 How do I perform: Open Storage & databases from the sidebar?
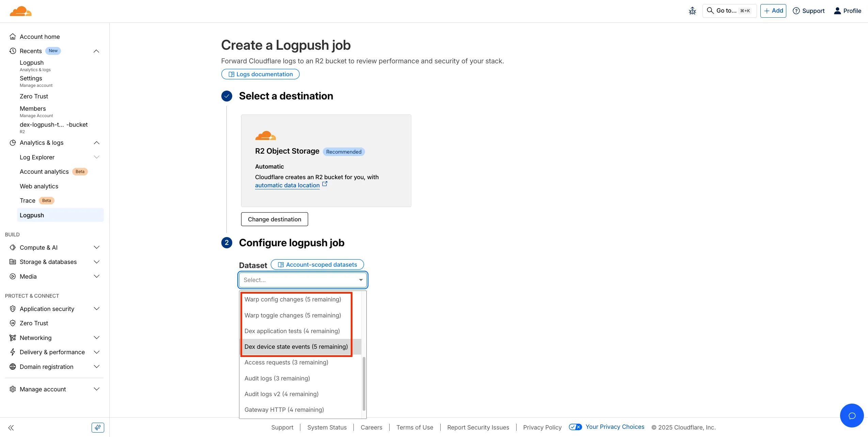point(13,262)
